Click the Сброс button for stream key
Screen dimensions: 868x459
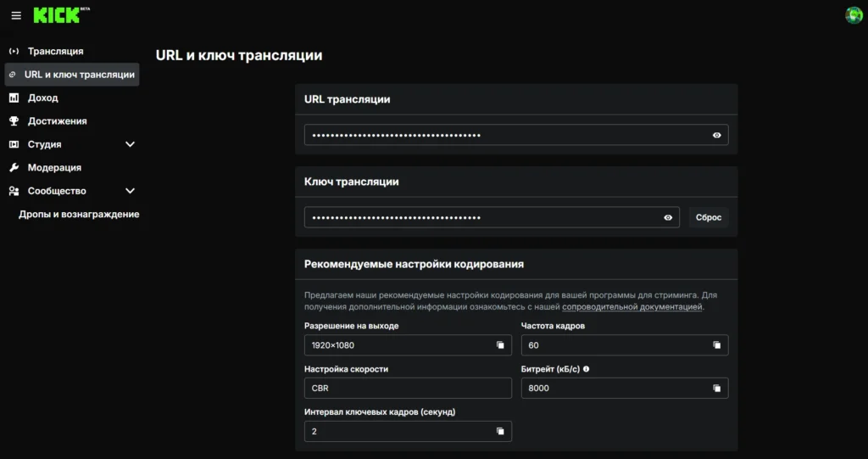click(709, 217)
